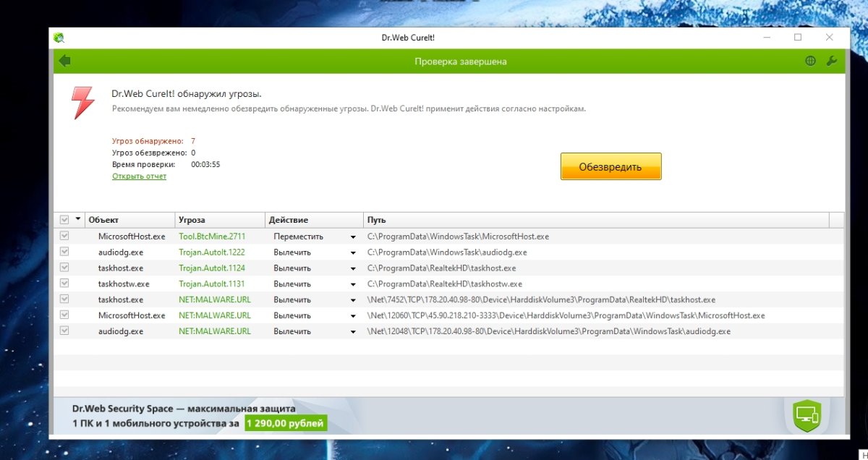Screen dimensions: 868x460
Task: Click path C:\ProgramData\WindowsTask\audiodg.exe
Action: point(447,252)
